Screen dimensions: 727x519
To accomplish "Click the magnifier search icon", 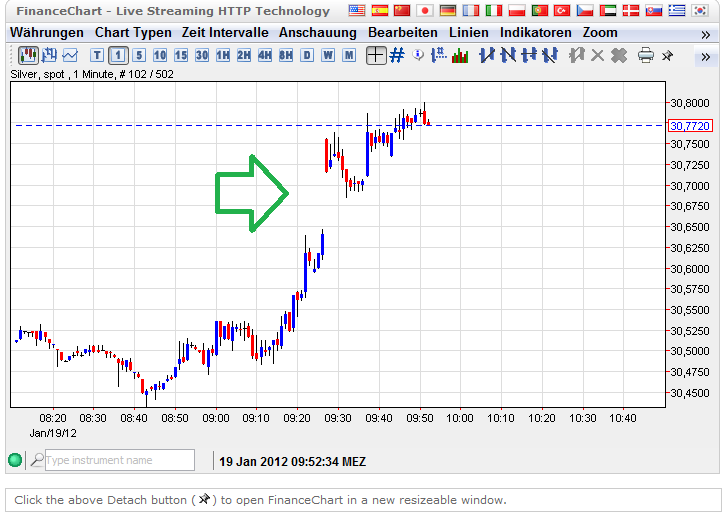I will [x=37, y=460].
